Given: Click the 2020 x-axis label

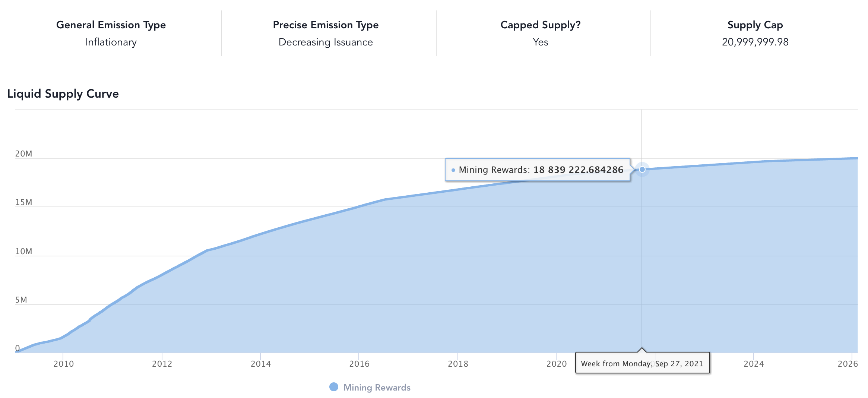Looking at the screenshot, I should click(557, 364).
